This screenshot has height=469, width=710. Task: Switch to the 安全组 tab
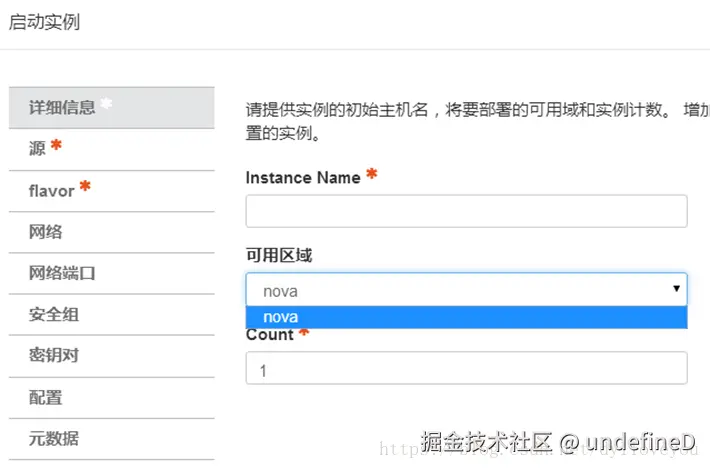pyautogui.click(x=54, y=315)
